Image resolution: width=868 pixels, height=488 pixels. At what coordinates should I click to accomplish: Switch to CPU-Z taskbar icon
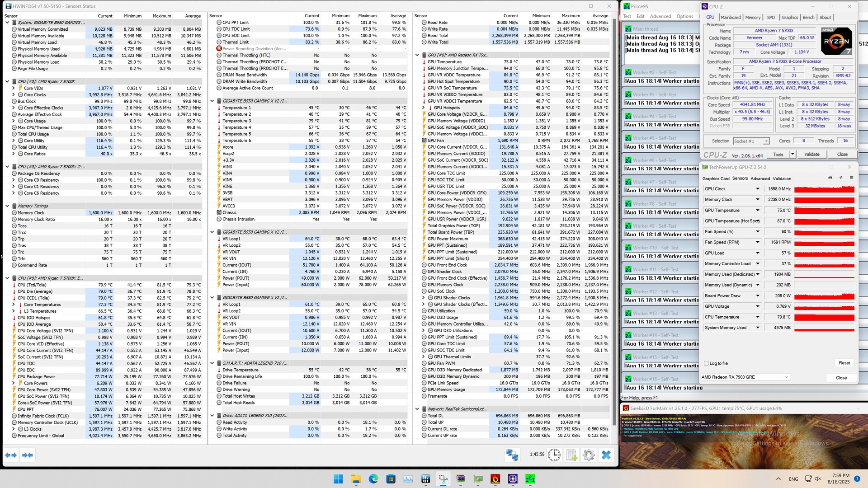pos(513,479)
